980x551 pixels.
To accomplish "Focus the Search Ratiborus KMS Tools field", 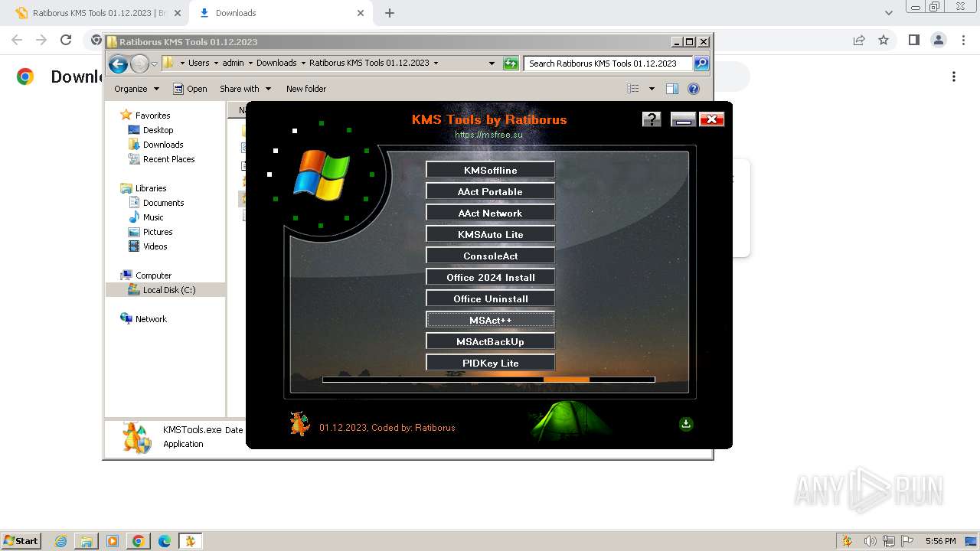I will [x=609, y=64].
